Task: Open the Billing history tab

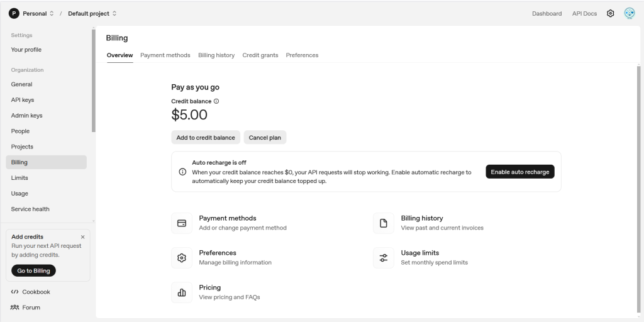Action: coord(216,55)
